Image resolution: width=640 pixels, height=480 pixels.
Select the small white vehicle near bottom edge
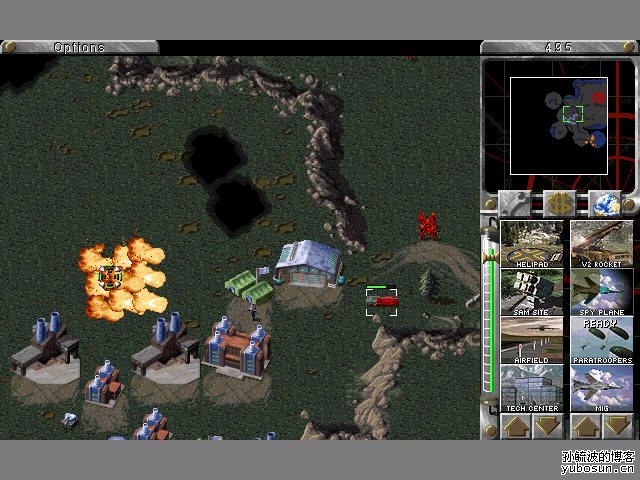click(71, 420)
